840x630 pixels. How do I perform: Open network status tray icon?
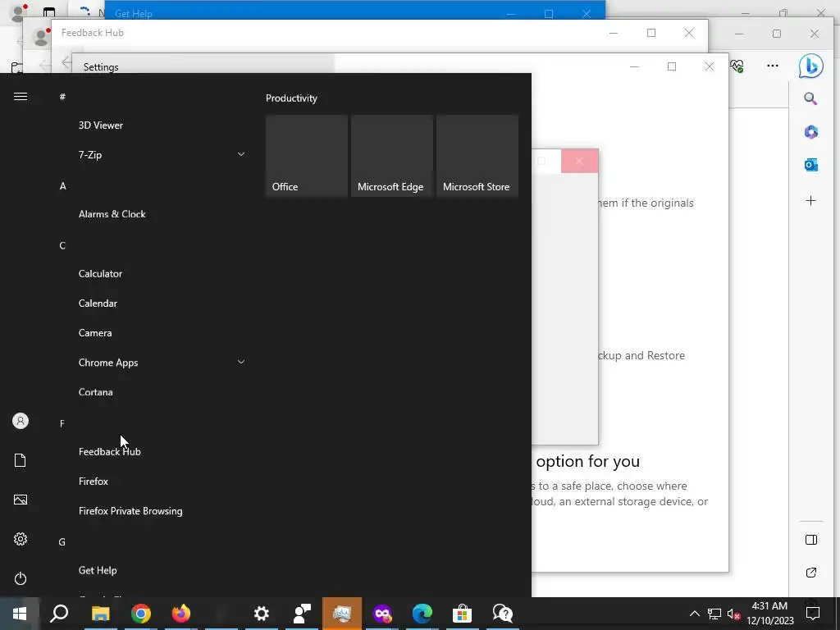(714, 614)
